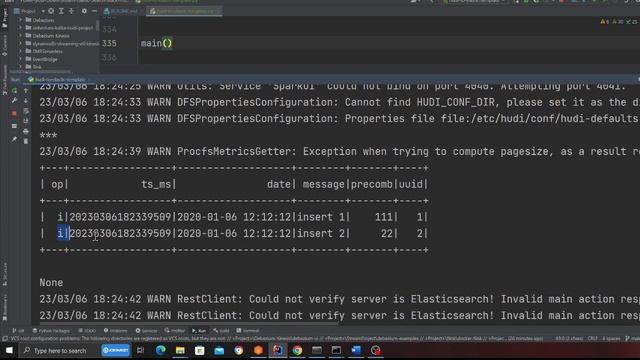
Task: Open run configuration wrench icon
Action: (x=14, y=101)
